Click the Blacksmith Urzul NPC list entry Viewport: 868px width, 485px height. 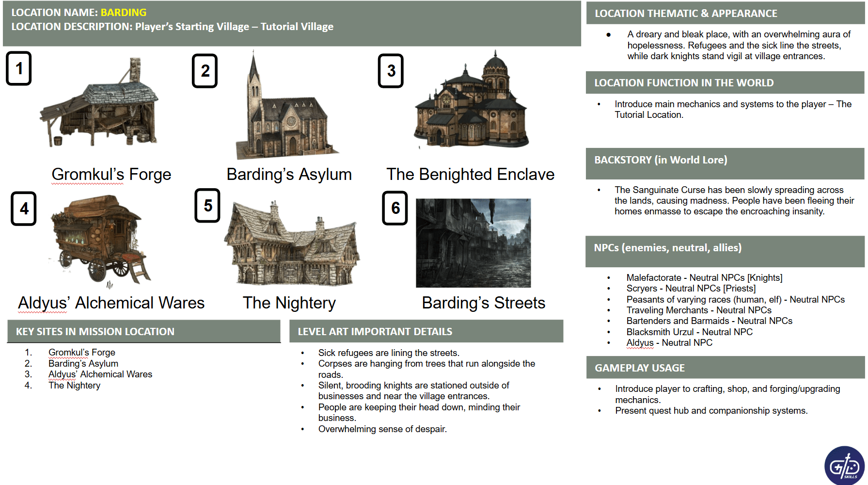pos(689,332)
